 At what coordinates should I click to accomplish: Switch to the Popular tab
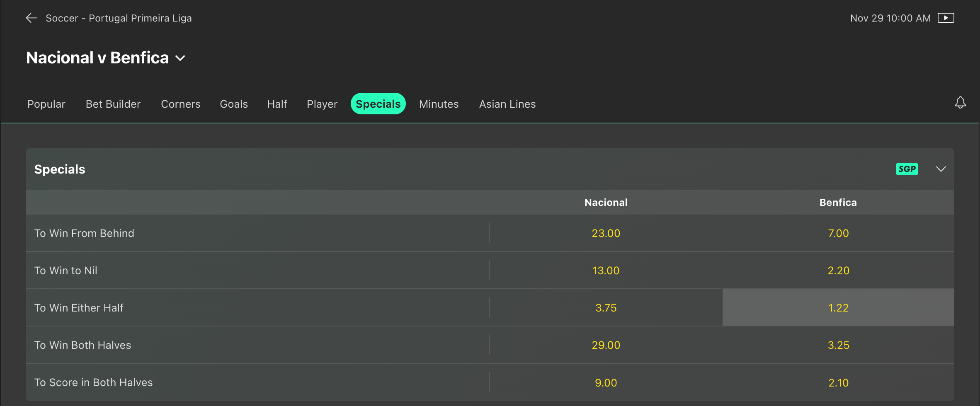46,104
